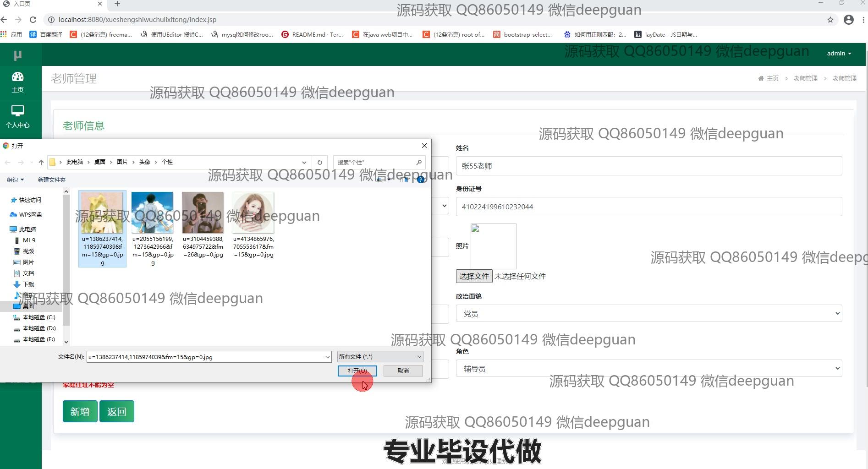Refresh the file dialog folder listing
This screenshot has height=469, width=868.
tap(320, 162)
